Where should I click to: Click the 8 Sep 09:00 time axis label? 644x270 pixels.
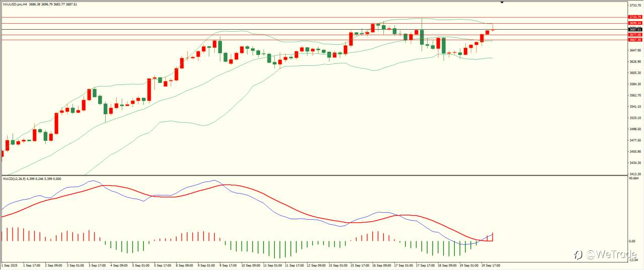point(185,264)
